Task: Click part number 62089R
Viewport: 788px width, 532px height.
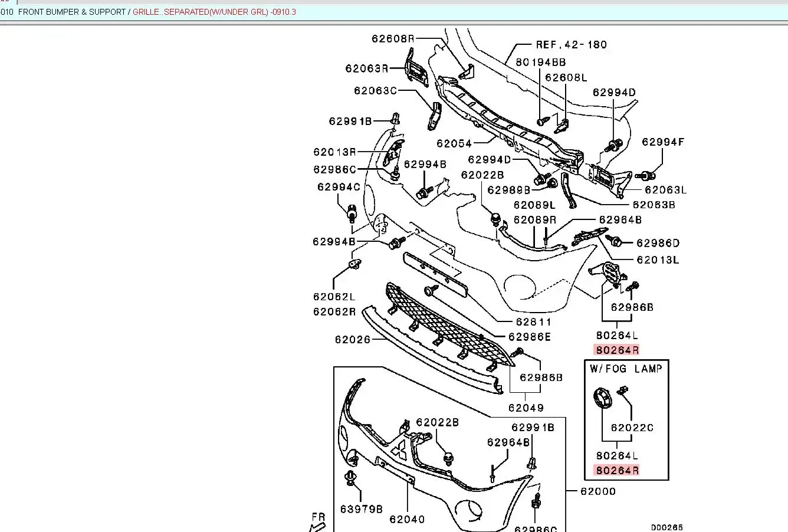Action: coord(534,220)
